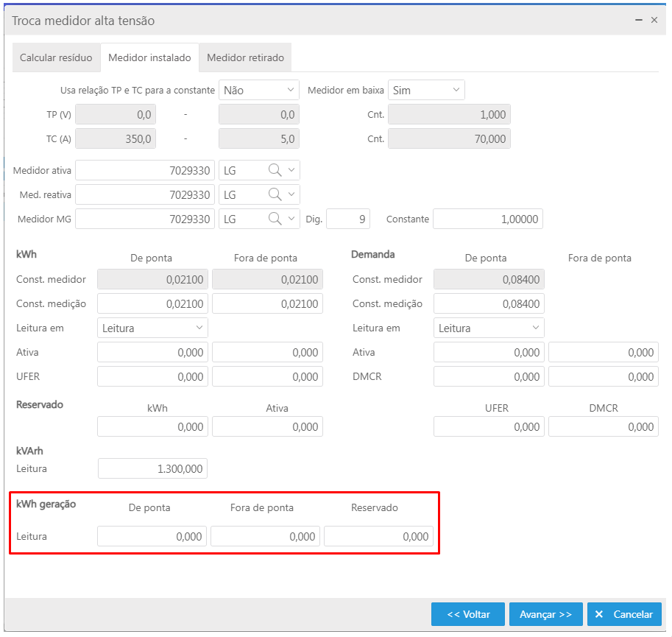The height and width of the screenshot is (637, 672).
Task: Edit kWh Ativa De ponta field
Action: point(152,352)
